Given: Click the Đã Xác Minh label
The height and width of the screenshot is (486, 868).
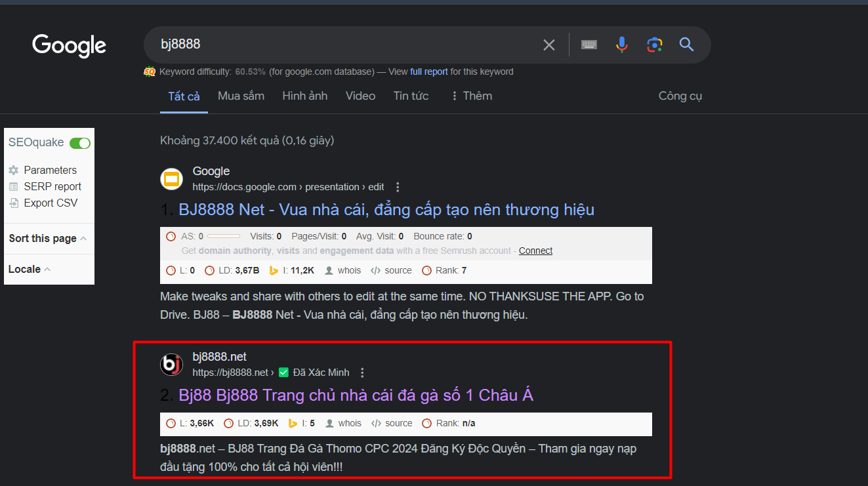Looking at the screenshot, I should 321,373.
